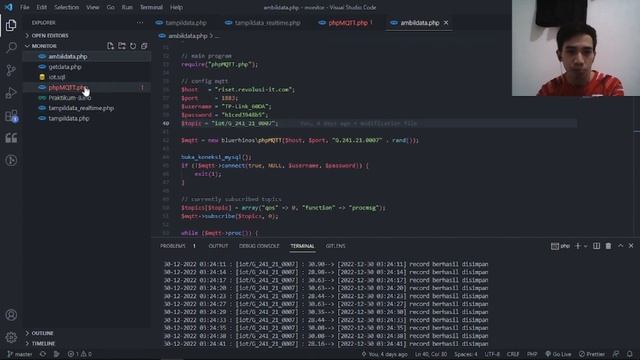
Task: Collapse the MONITOR folder section
Action: [x=44, y=46]
